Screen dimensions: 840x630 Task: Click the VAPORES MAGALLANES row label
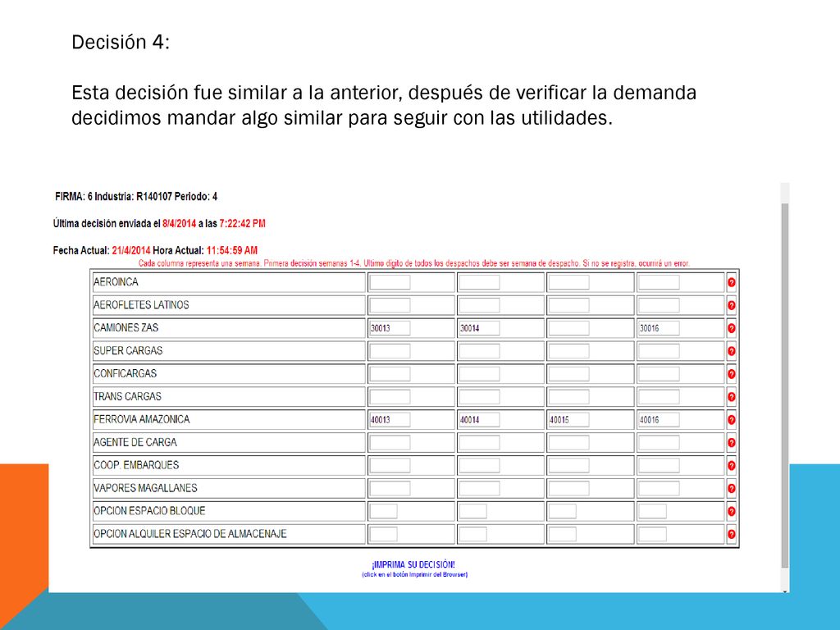[x=145, y=488]
